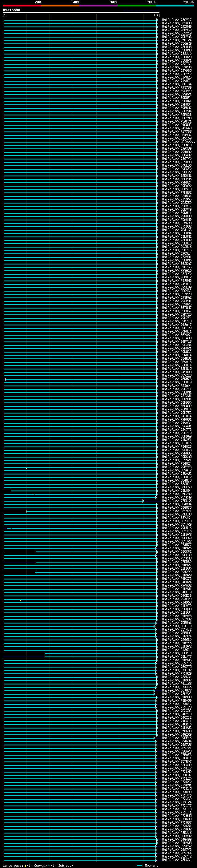Choose the UniRef100_P29521 hit
197x868 pixels.
point(177,460)
